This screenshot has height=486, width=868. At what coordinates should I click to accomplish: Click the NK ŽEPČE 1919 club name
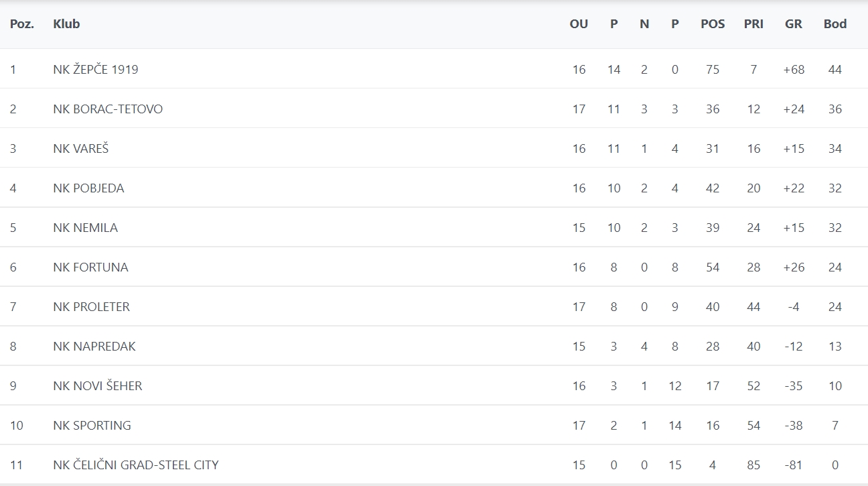(96, 69)
